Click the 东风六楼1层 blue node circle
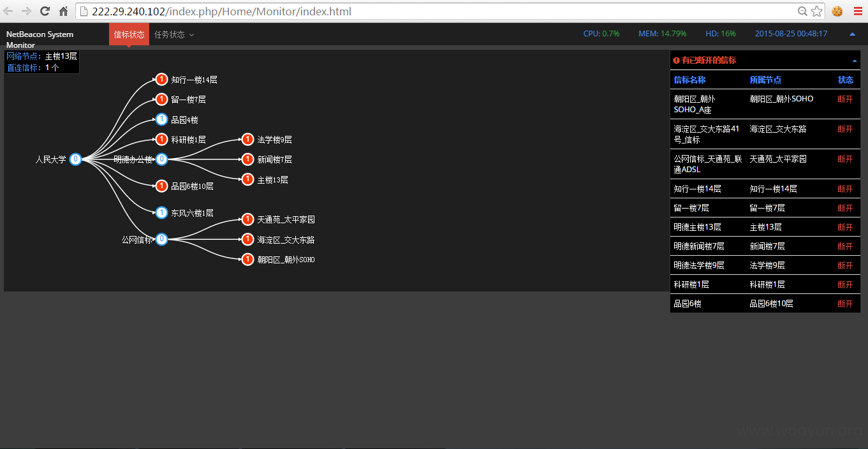This screenshot has height=449, width=868. [162, 212]
